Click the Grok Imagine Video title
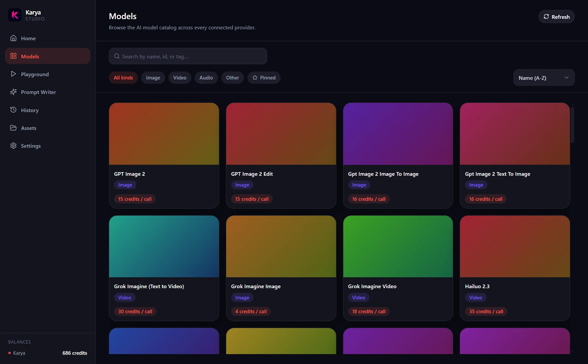This screenshot has width=588, height=364. (372, 286)
